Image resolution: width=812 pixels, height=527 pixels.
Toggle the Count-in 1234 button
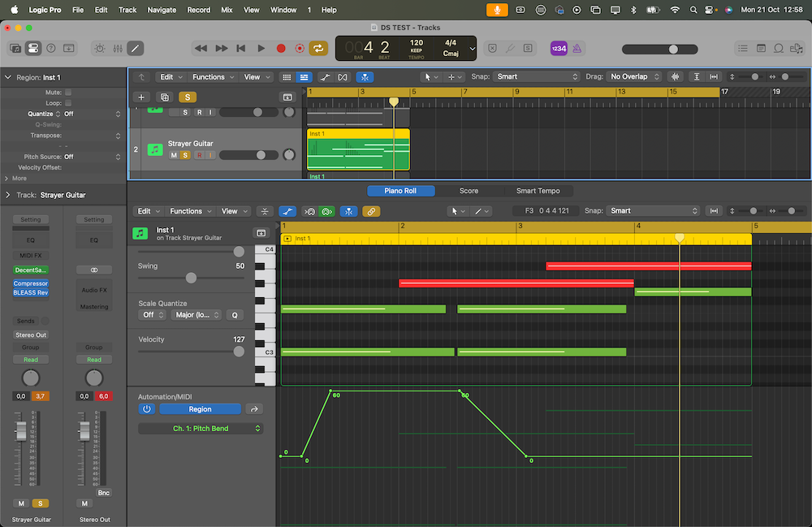(x=559, y=48)
